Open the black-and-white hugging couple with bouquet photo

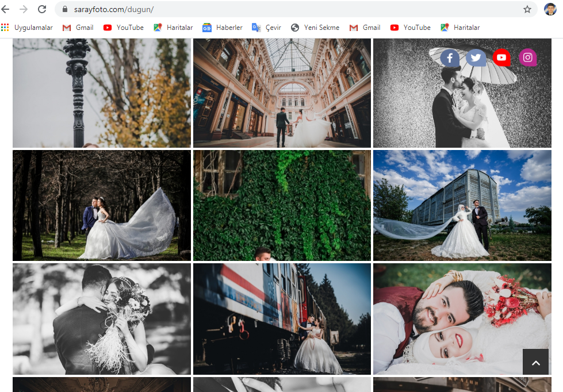[x=102, y=319]
